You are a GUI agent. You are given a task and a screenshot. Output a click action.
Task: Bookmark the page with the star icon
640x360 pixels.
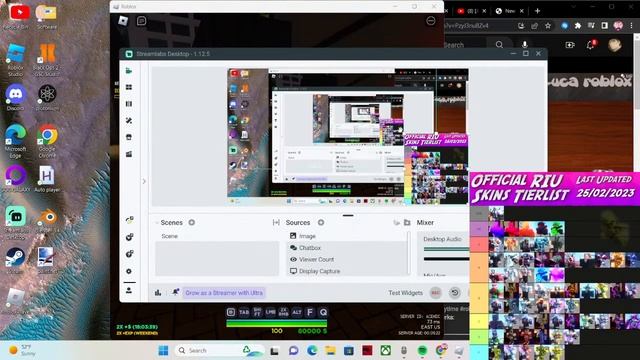548,26
